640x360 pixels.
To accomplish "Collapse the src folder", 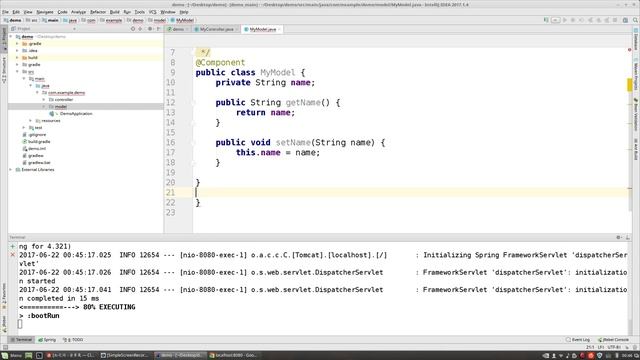I will [17, 71].
